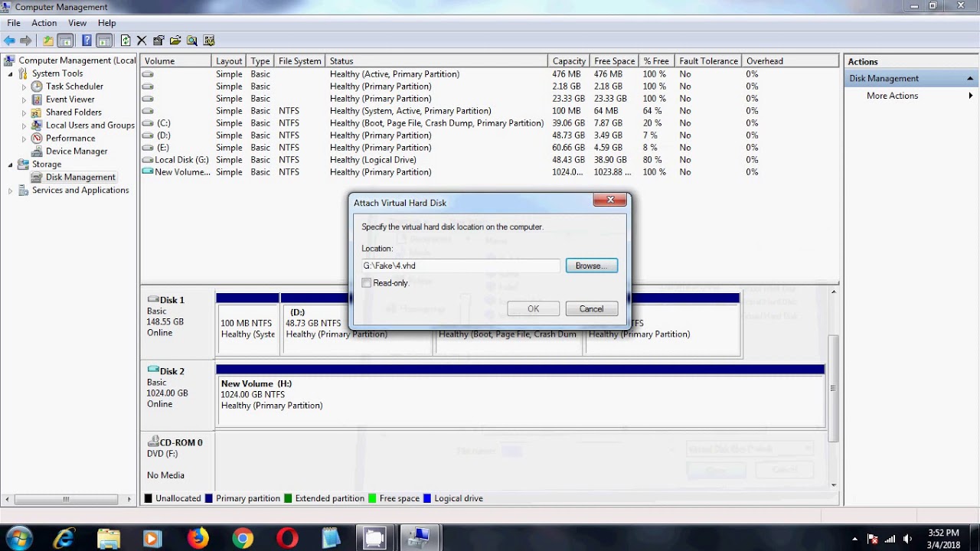Click the volume speaker tray icon
Viewport: 980px width, 551px height.
tap(908, 539)
